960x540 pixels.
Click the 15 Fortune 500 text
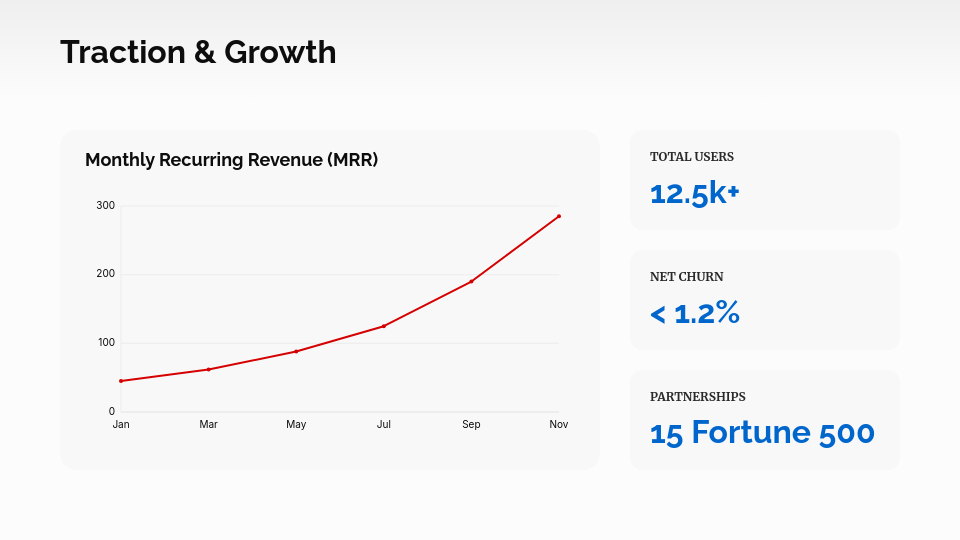(762, 433)
